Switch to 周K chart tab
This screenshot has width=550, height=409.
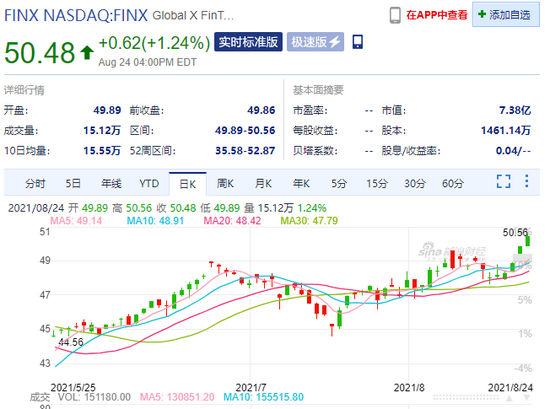[225, 183]
